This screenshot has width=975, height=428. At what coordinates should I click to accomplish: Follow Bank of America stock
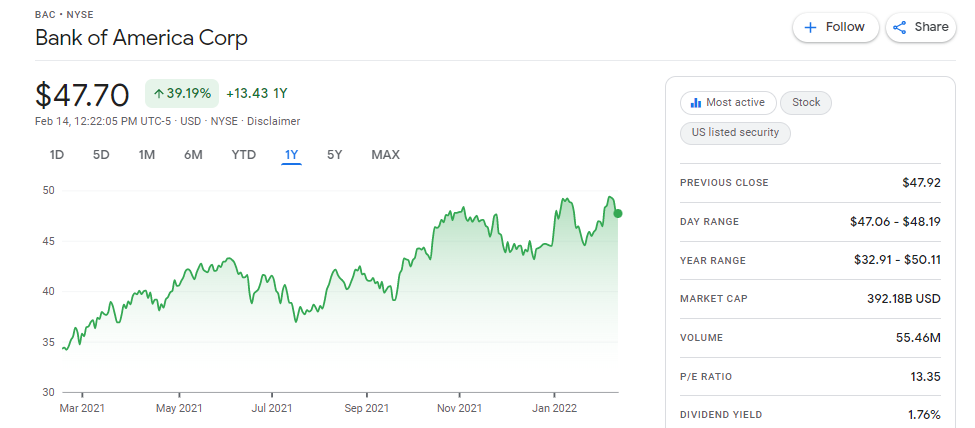coord(835,27)
